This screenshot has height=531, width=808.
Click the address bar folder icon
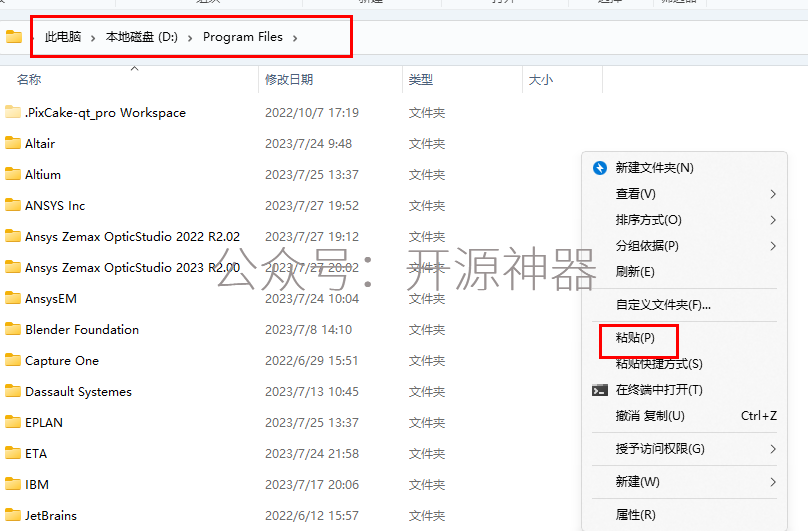point(14,37)
